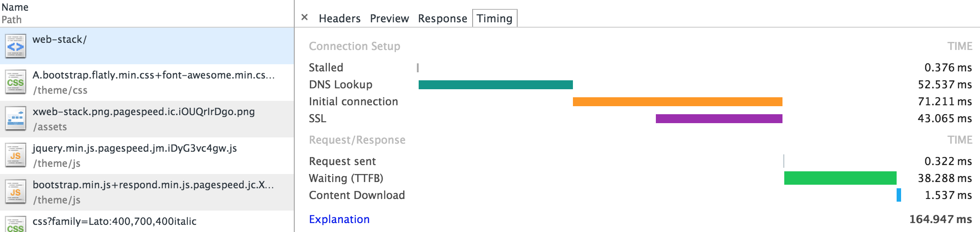Click the orange Initial connection bar
This screenshot has width=980, height=232.
point(678,102)
